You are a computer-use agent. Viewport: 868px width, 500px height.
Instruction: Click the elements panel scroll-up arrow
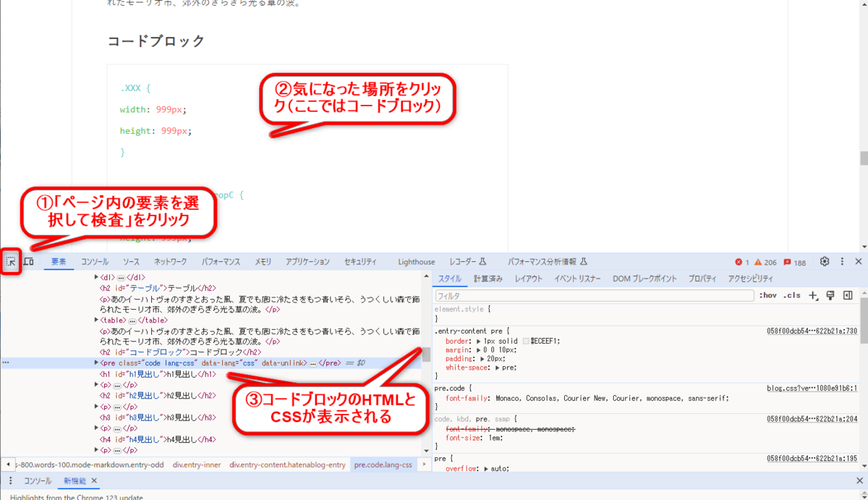click(426, 276)
